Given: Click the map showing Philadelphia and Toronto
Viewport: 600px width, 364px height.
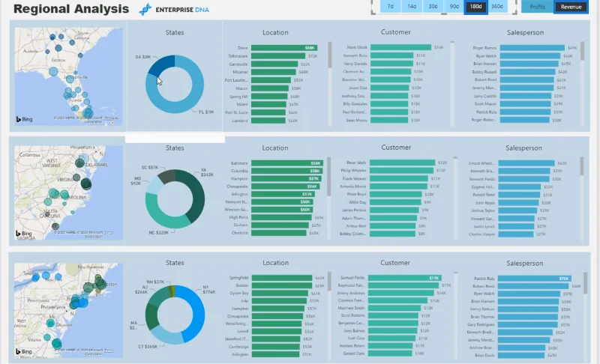Looking at the screenshot, I should pos(68,311).
